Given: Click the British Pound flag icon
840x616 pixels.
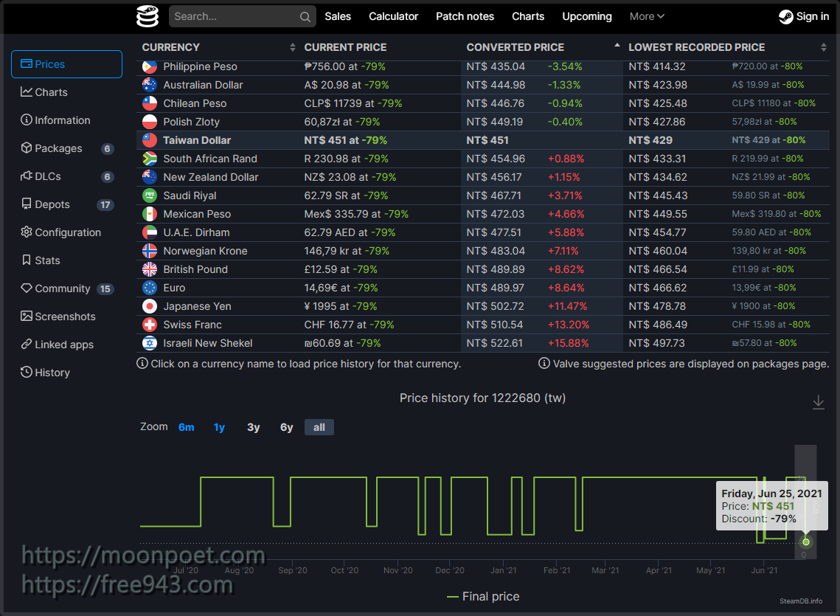Looking at the screenshot, I should point(150,269).
